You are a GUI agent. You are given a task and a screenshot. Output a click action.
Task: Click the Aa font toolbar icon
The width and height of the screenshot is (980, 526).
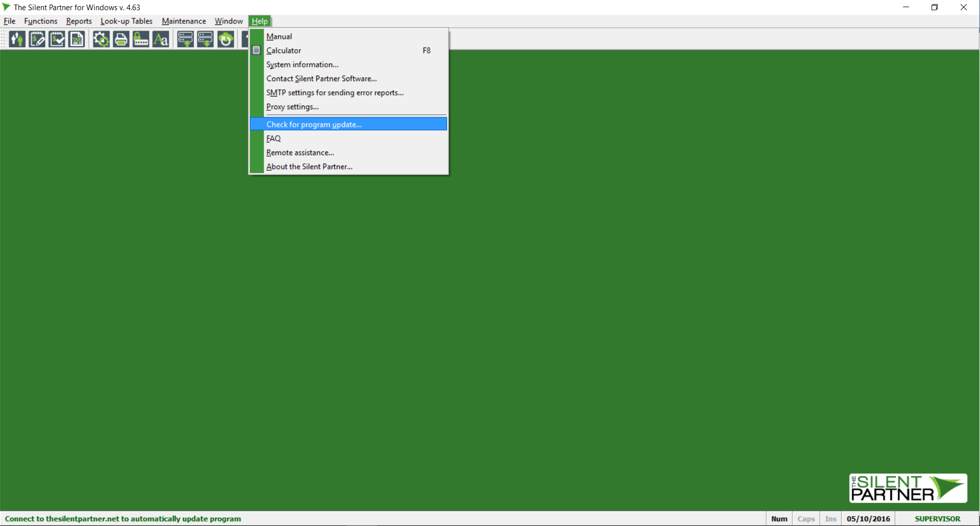161,39
